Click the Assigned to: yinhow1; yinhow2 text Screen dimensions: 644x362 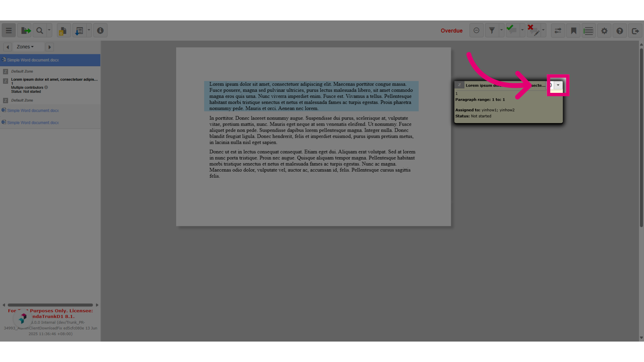point(485,110)
